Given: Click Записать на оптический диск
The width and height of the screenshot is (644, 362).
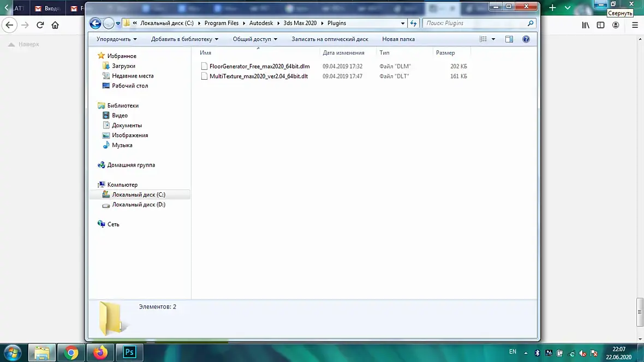Looking at the screenshot, I should 330,39.
